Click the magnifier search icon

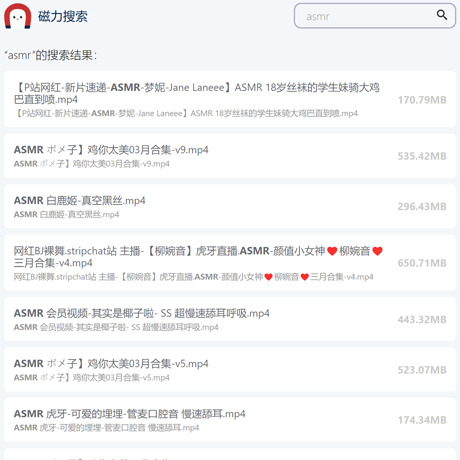[x=442, y=15]
